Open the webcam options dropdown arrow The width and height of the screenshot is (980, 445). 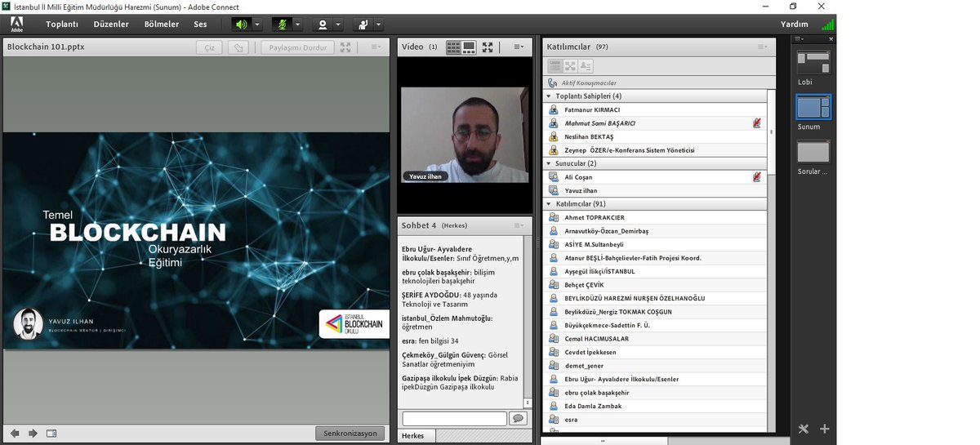(x=338, y=24)
